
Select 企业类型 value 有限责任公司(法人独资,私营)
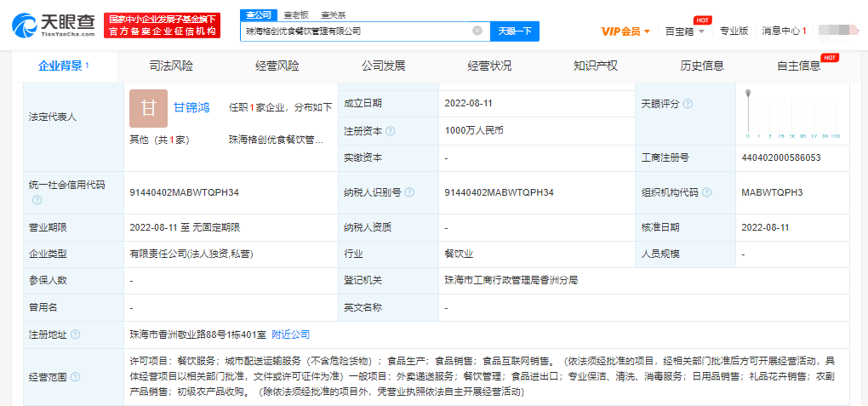click(192, 254)
